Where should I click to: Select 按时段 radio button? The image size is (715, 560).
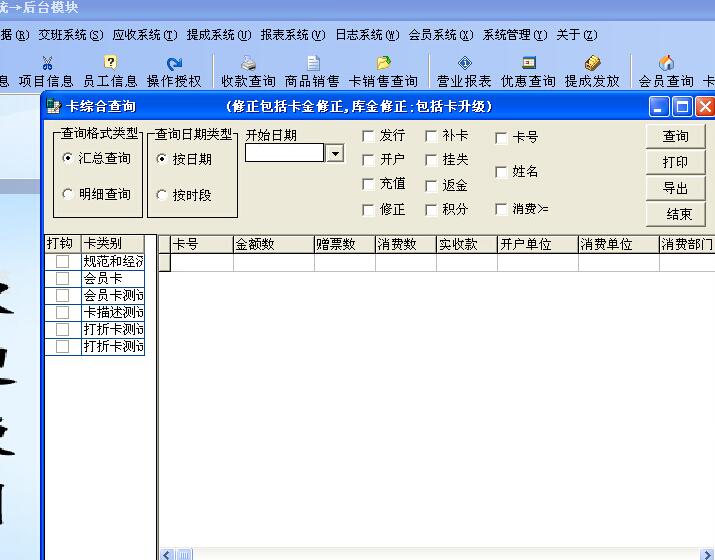point(161,195)
